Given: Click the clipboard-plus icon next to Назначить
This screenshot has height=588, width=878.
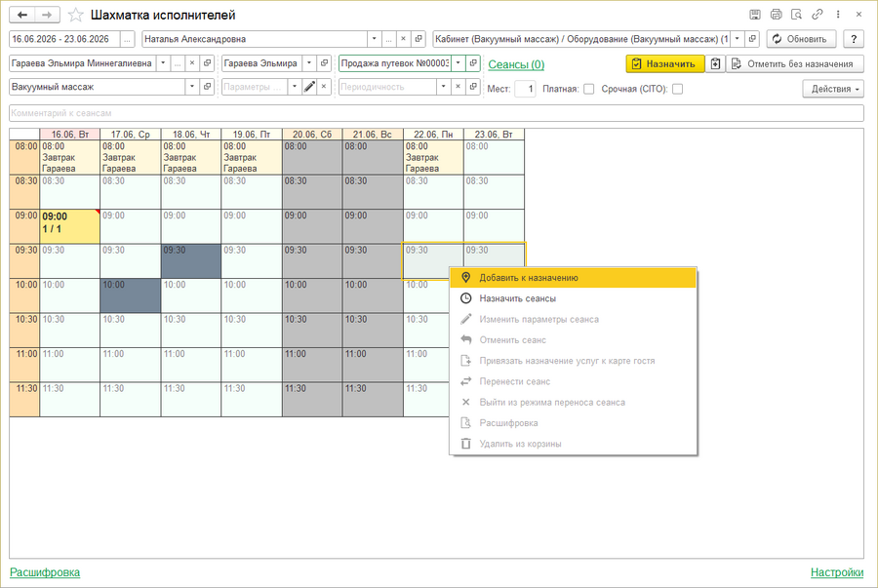Looking at the screenshot, I should point(715,63).
